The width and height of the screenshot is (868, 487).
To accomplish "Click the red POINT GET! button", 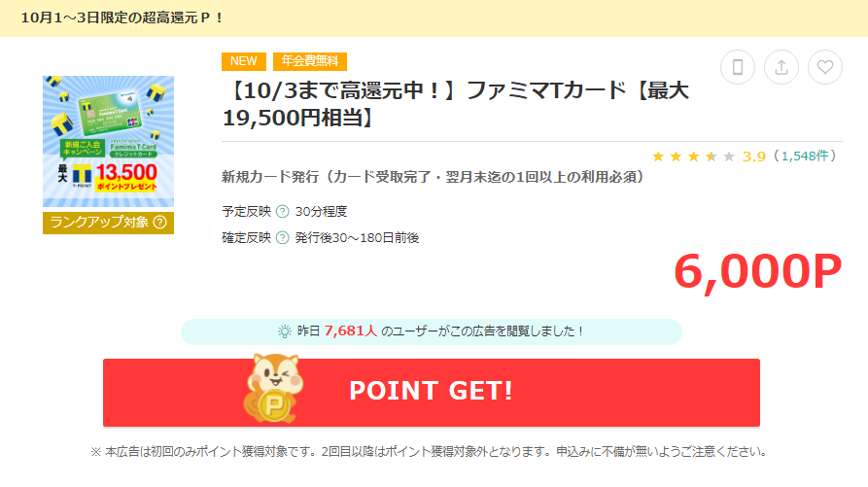I will tap(432, 393).
